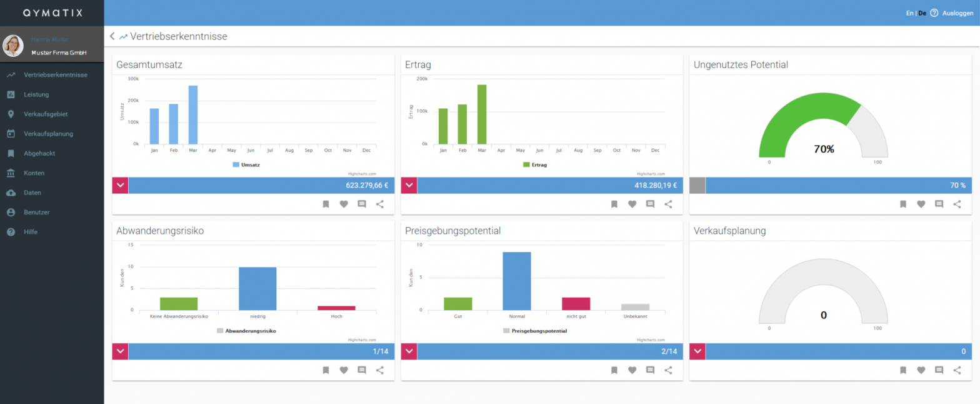Open Vertriebserkenntnisse in the sidebar
This screenshot has width=980, height=404.
pos(52,75)
